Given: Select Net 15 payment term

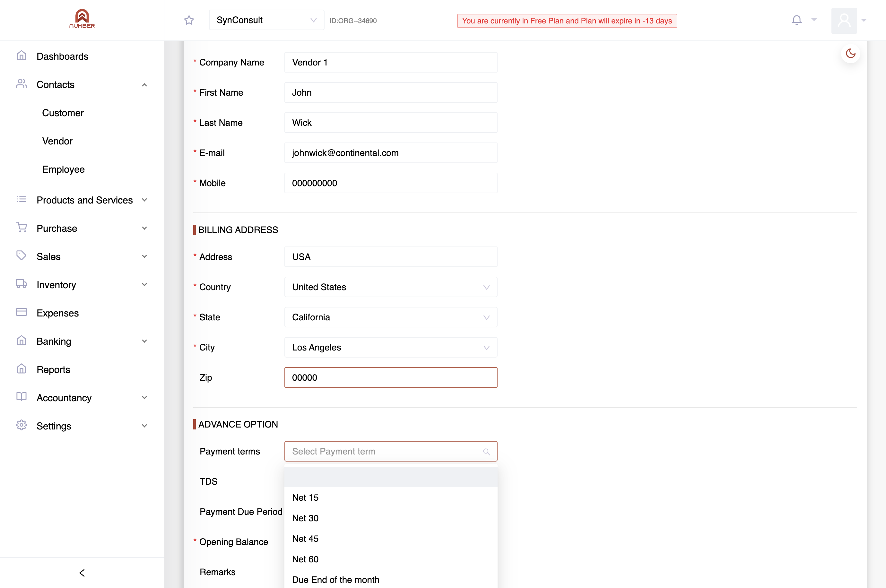Looking at the screenshot, I should (x=391, y=497).
